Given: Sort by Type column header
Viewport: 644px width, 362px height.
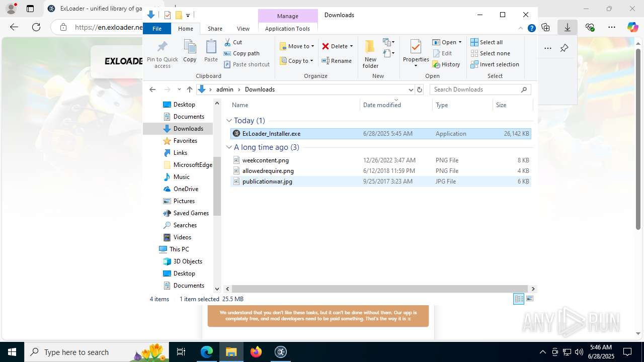Looking at the screenshot, I should point(462,105).
